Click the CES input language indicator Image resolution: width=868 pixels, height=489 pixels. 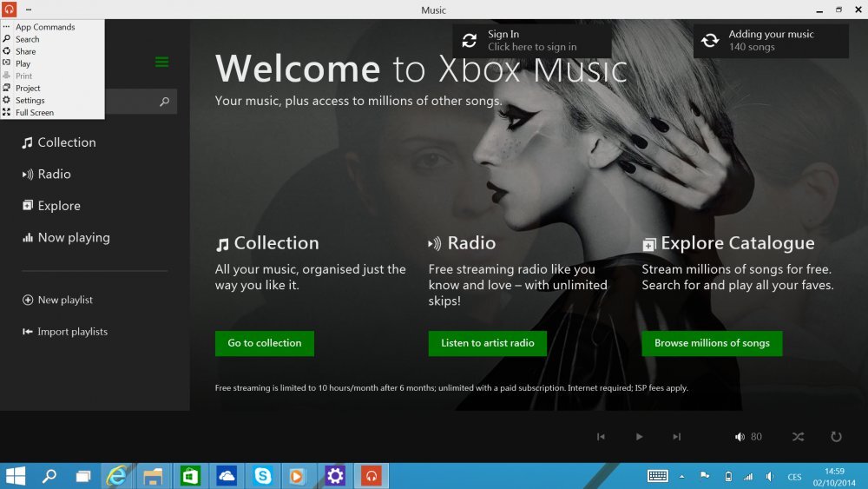point(794,476)
